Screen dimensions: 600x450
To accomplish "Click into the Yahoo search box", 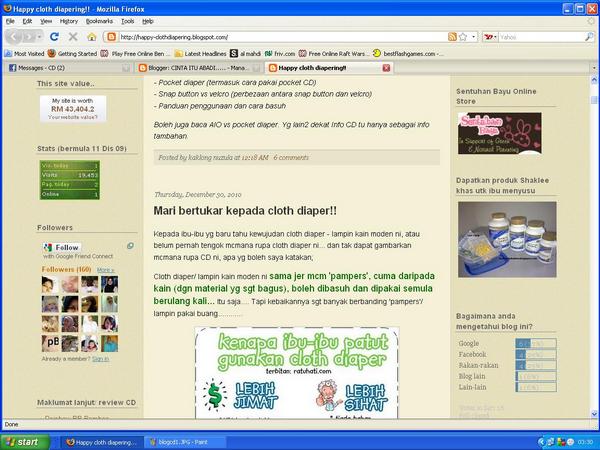I will click(541, 37).
